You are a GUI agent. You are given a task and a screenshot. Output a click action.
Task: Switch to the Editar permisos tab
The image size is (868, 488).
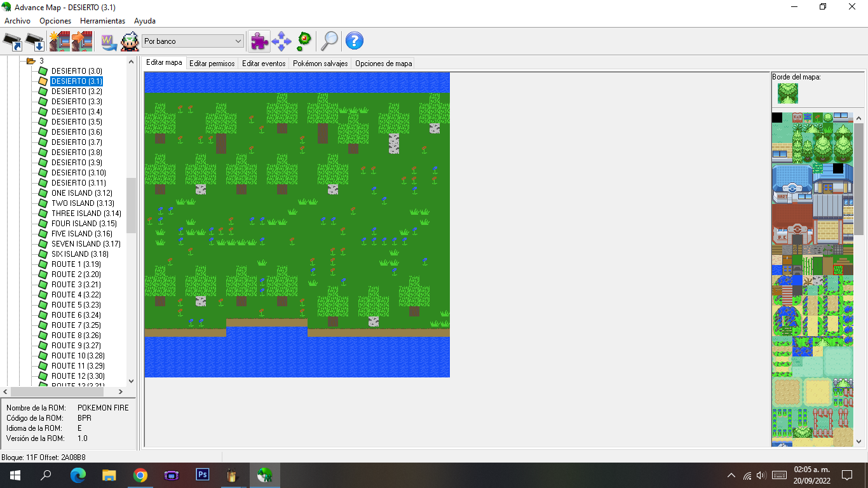(212, 64)
